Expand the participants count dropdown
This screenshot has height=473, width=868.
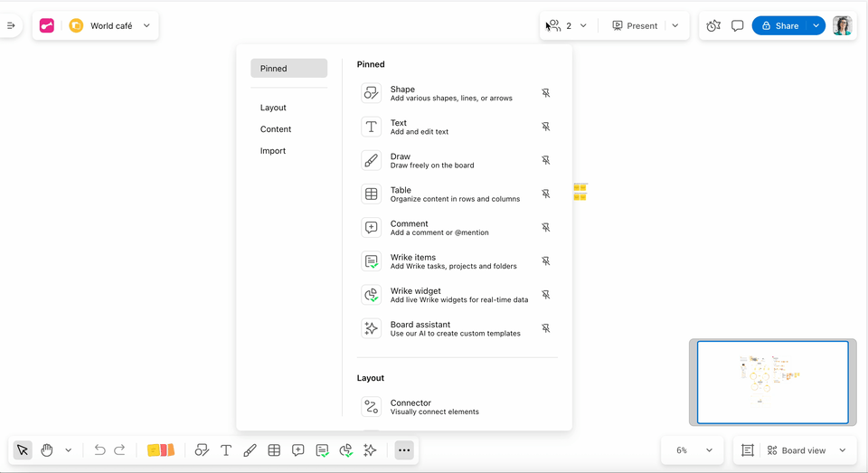coord(583,25)
